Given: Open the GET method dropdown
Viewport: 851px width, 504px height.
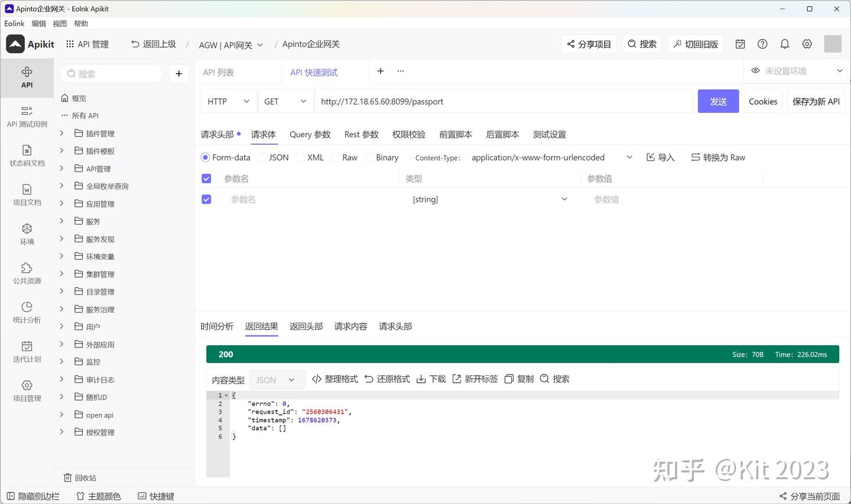Looking at the screenshot, I should click(285, 102).
